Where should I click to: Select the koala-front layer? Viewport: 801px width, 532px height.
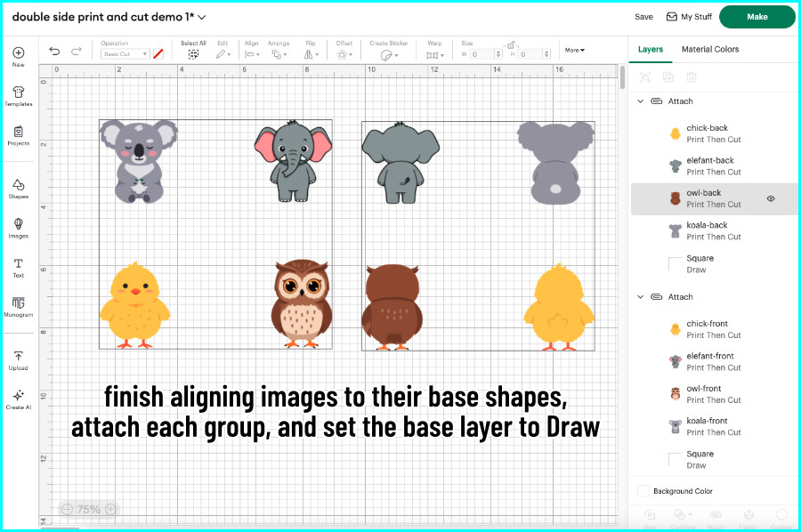click(714, 426)
